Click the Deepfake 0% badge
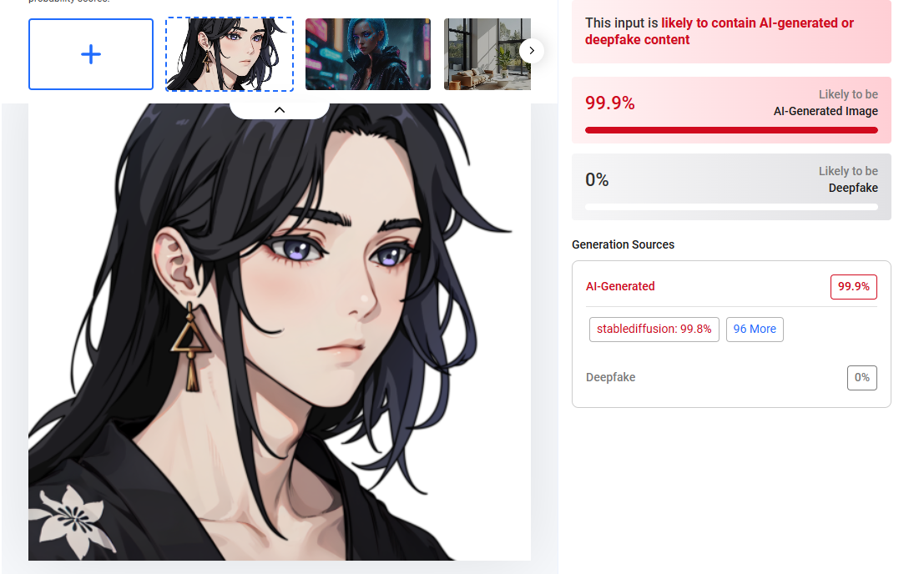The width and height of the screenshot is (924, 574). tap(861, 377)
